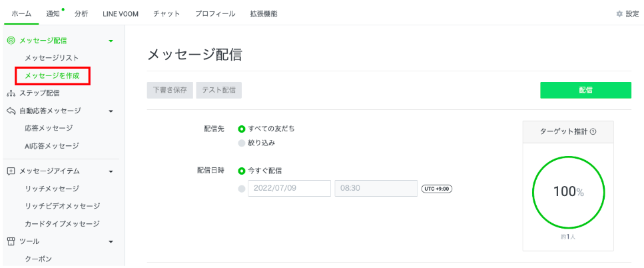The image size is (644, 268).
Task: Select the 今すぐ配信 radio button
Action: tap(242, 170)
